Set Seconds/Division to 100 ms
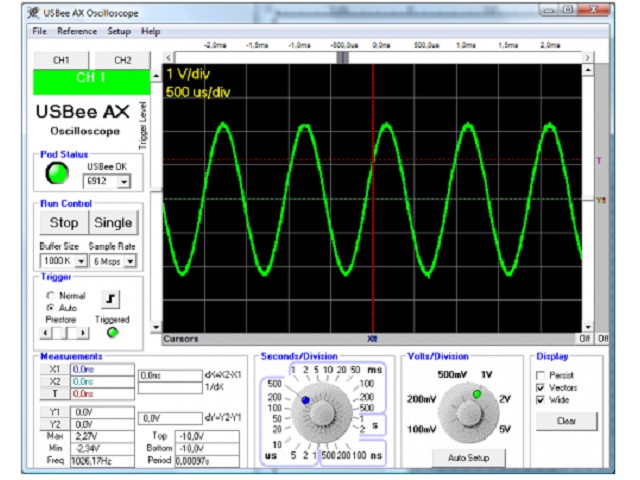The width and height of the screenshot is (640, 480). pos(367,384)
